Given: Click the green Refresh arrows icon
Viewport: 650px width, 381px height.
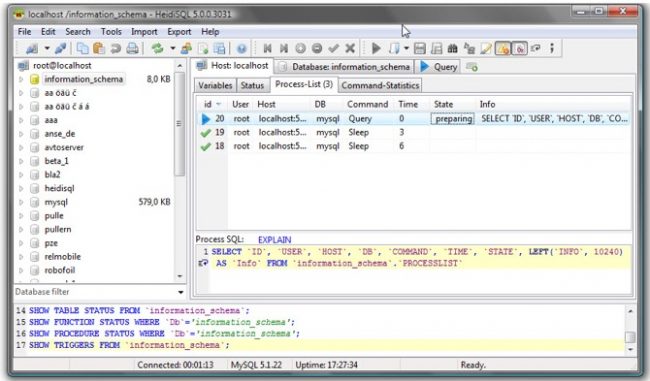Looking at the screenshot, I should point(158,49).
